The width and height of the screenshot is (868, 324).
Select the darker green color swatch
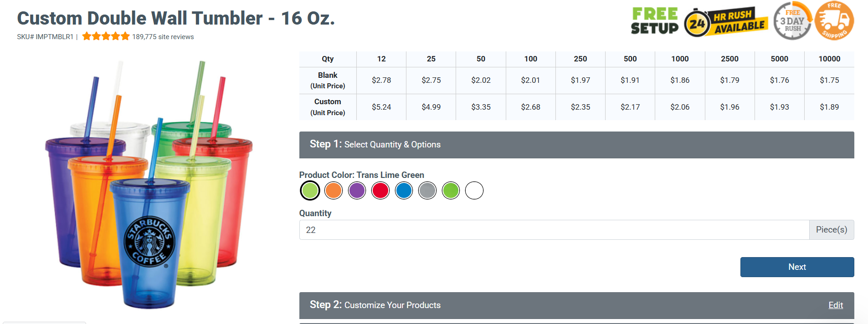tap(451, 190)
